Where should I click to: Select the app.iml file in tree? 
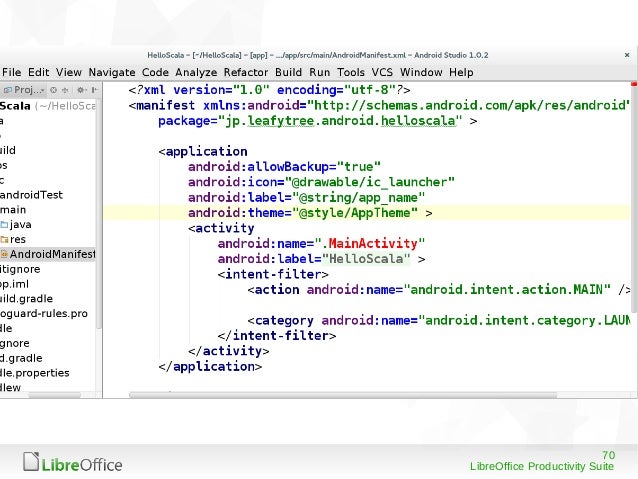[14, 284]
